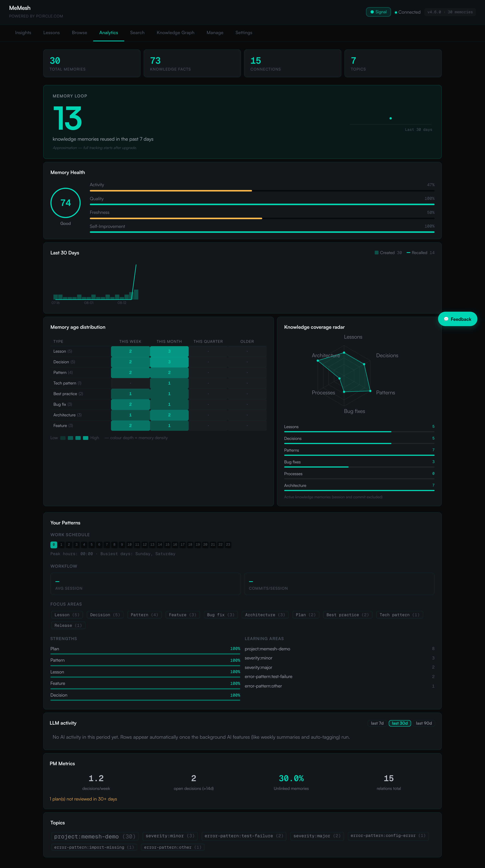The height and width of the screenshot is (868, 485).
Task: Switch to the Manage tab
Action: [x=215, y=33]
